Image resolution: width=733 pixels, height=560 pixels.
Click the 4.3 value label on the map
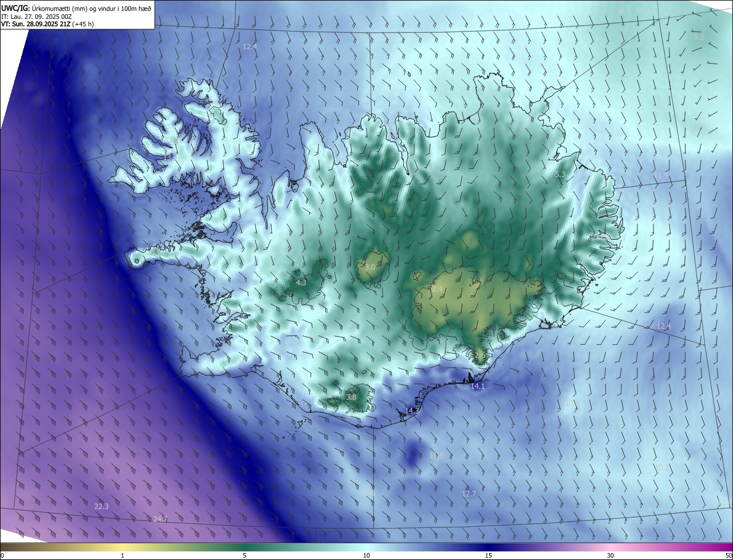pyautogui.click(x=301, y=282)
